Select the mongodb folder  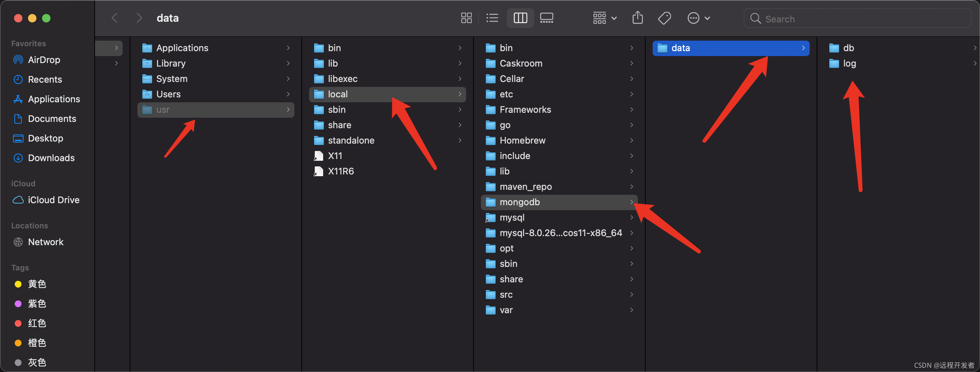click(559, 202)
